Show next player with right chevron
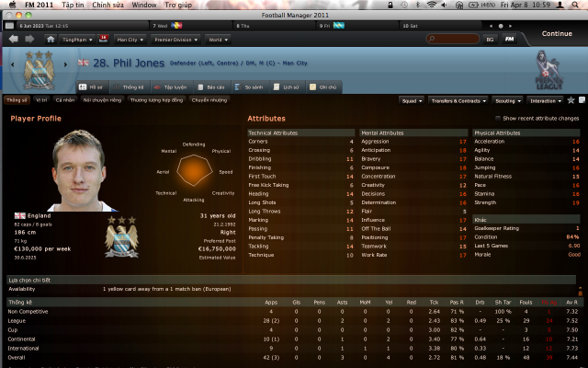The height and width of the screenshot is (368, 588). click(x=65, y=64)
